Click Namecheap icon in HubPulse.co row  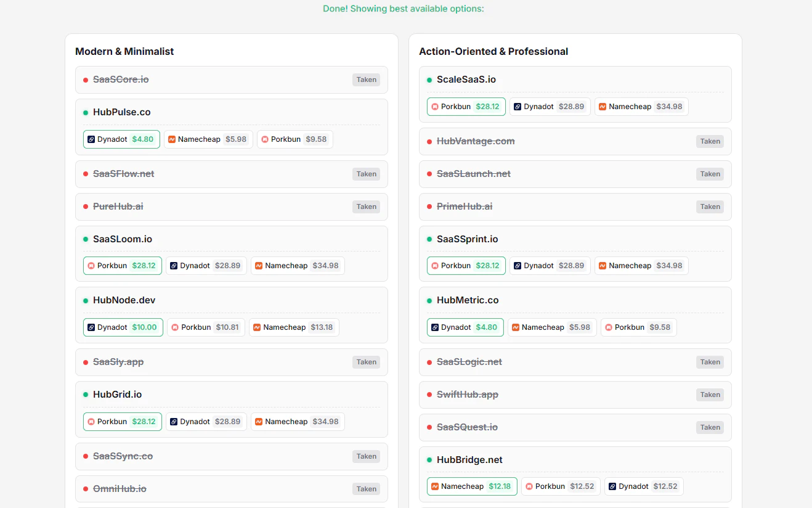[172, 139]
